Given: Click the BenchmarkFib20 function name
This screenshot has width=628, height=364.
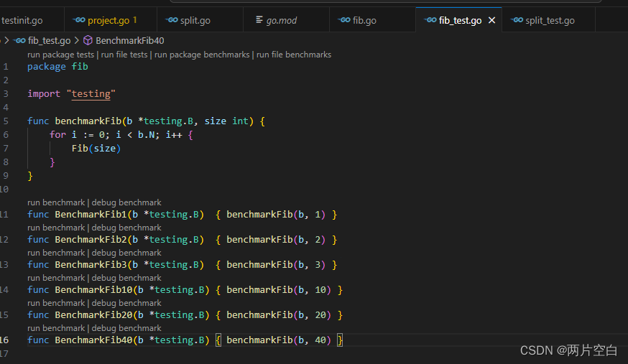Looking at the screenshot, I should (x=93, y=315).
